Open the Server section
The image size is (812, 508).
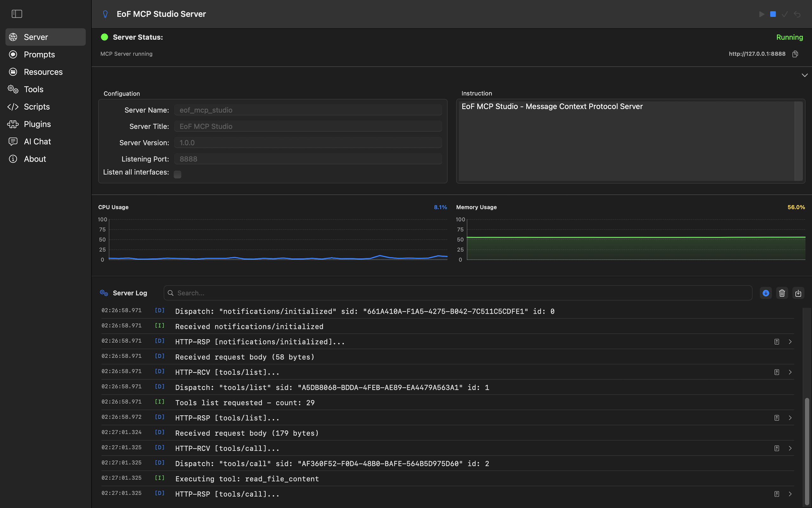point(46,37)
